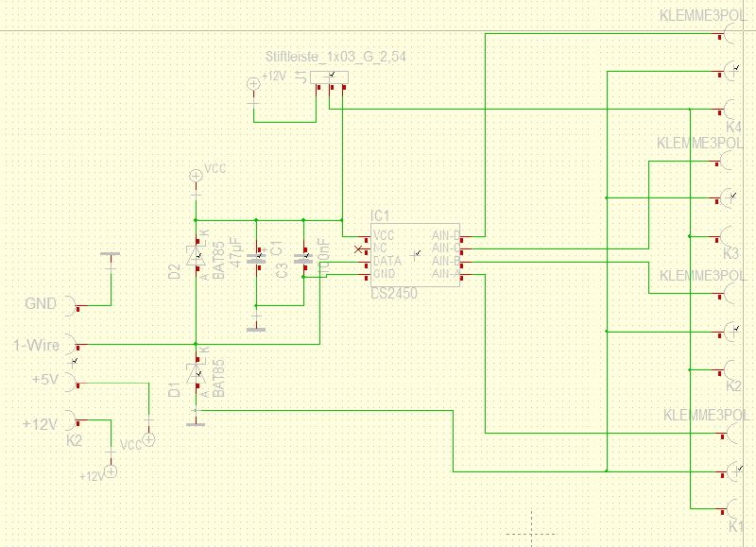The height and width of the screenshot is (547, 756).
Task: Select the AIN-C pin label
Action: coord(446,248)
